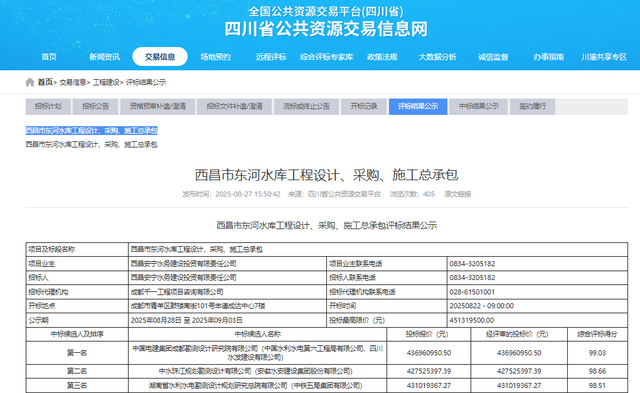This screenshot has height=393, width=640.
Task: Go to the 办事指南 navigation item
Action: pos(549,57)
